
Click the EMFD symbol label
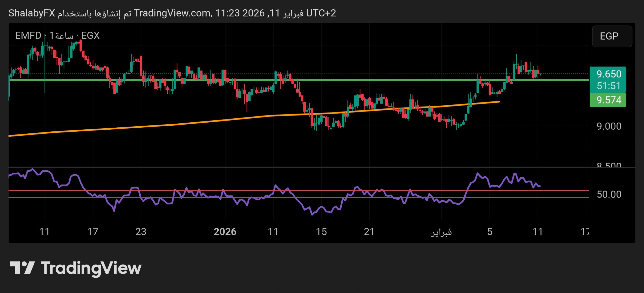click(28, 35)
